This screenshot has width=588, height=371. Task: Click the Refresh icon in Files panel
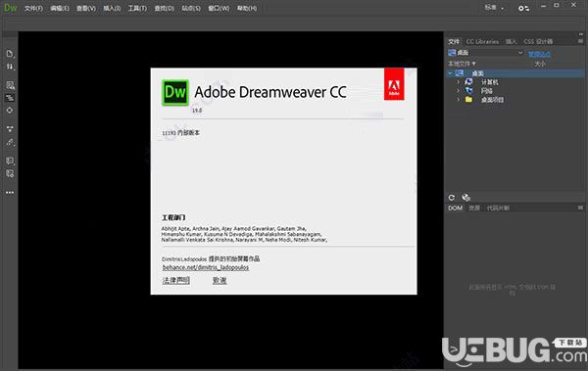452,198
